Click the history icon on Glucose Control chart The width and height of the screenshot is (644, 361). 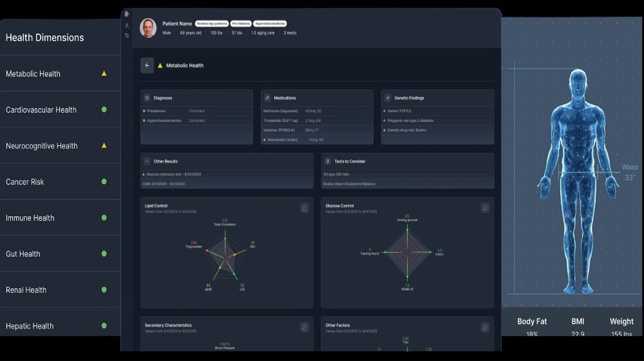485,207
